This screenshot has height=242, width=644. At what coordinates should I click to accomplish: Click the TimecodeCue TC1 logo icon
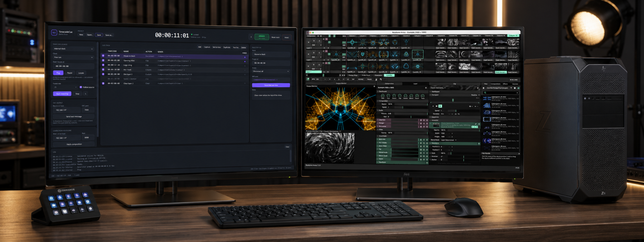point(54,33)
